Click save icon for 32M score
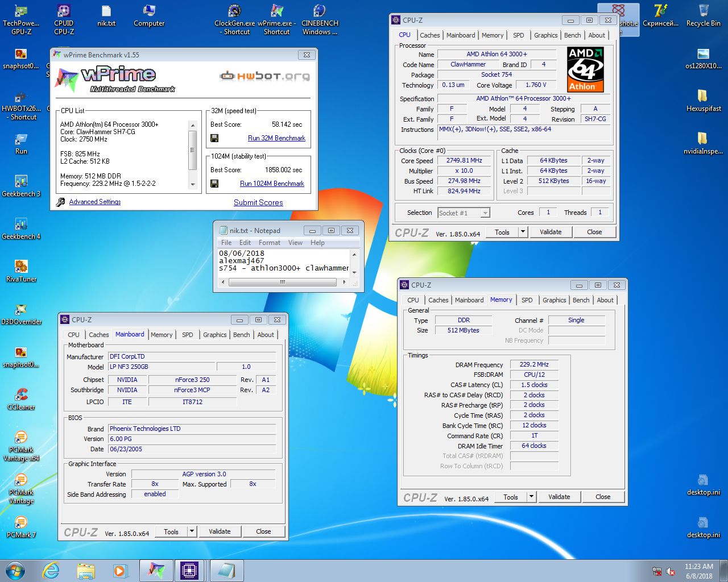The height and width of the screenshot is (582, 728). coord(214,138)
